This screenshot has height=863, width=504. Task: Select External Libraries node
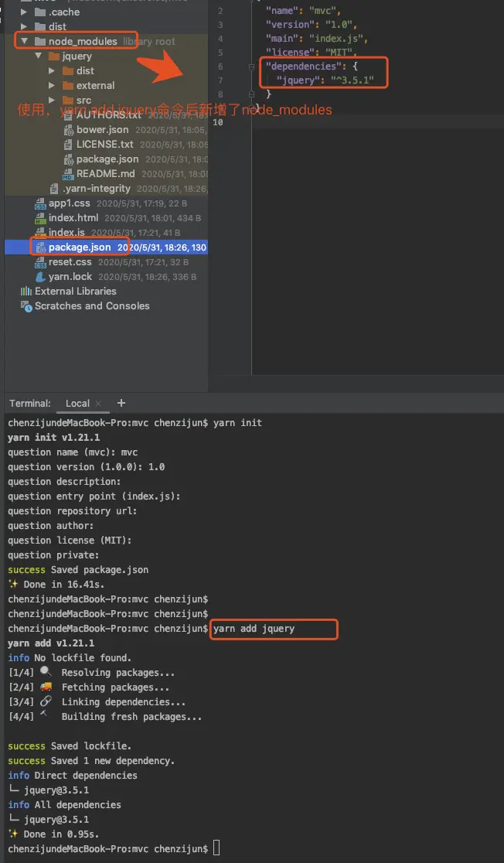pyautogui.click(x=76, y=292)
